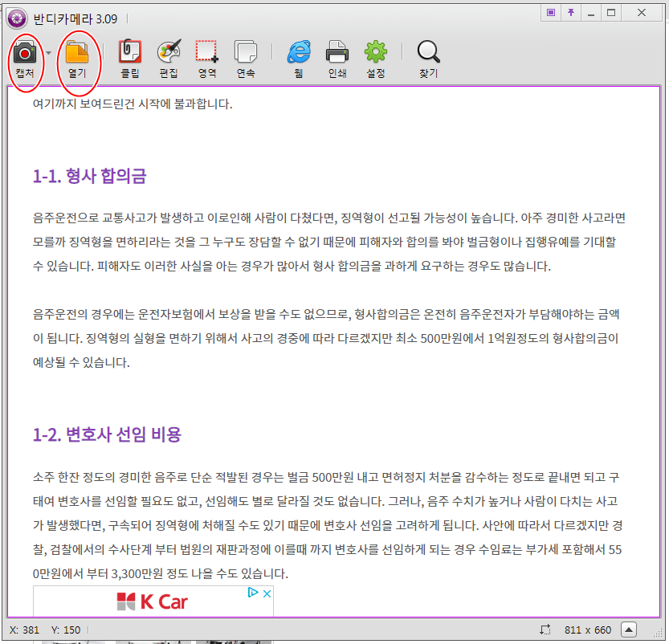Click the Y: 150 coordinate readout
Screen dimensions: 669x644
coord(66,630)
